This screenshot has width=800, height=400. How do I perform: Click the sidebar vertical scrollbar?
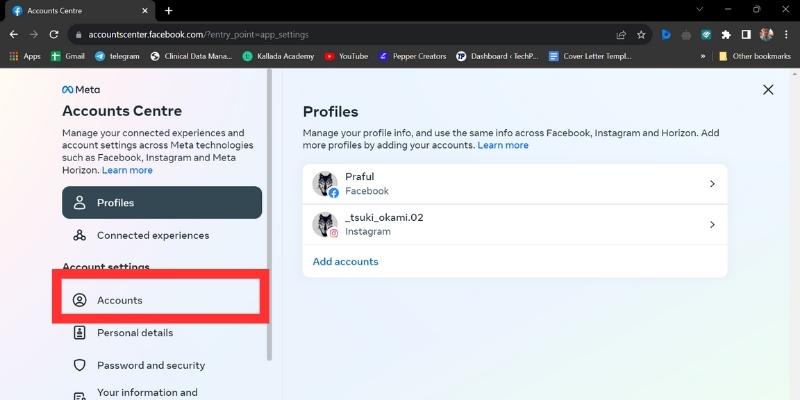tap(269, 214)
